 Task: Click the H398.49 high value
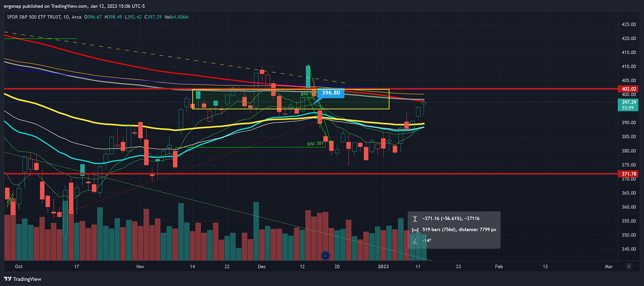click(x=112, y=17)
